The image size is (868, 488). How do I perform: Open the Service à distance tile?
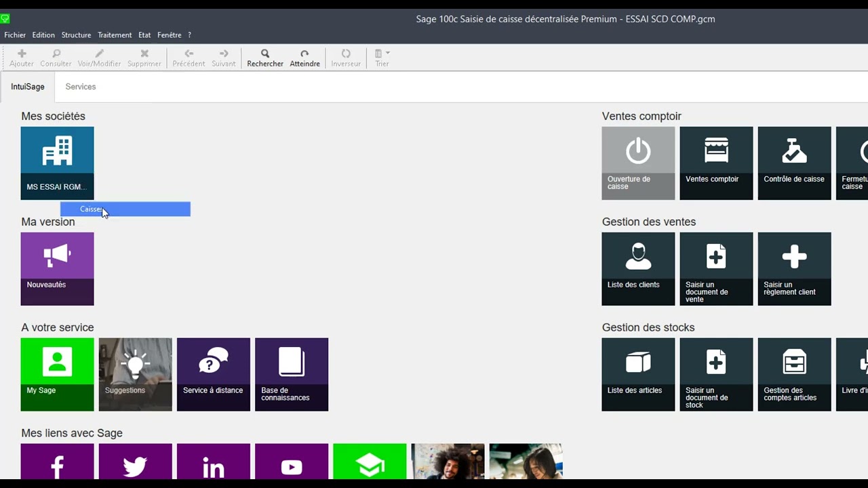point(214,375)
